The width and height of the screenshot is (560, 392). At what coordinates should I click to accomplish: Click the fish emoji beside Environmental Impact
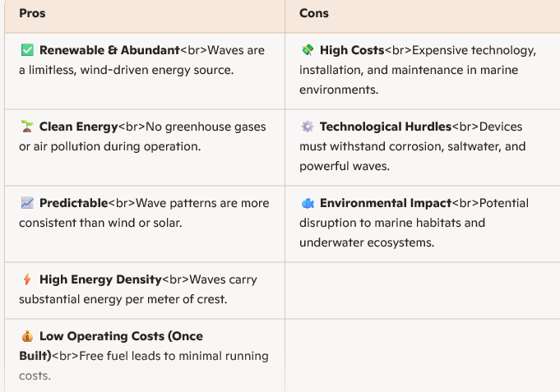tap(308, 203)
